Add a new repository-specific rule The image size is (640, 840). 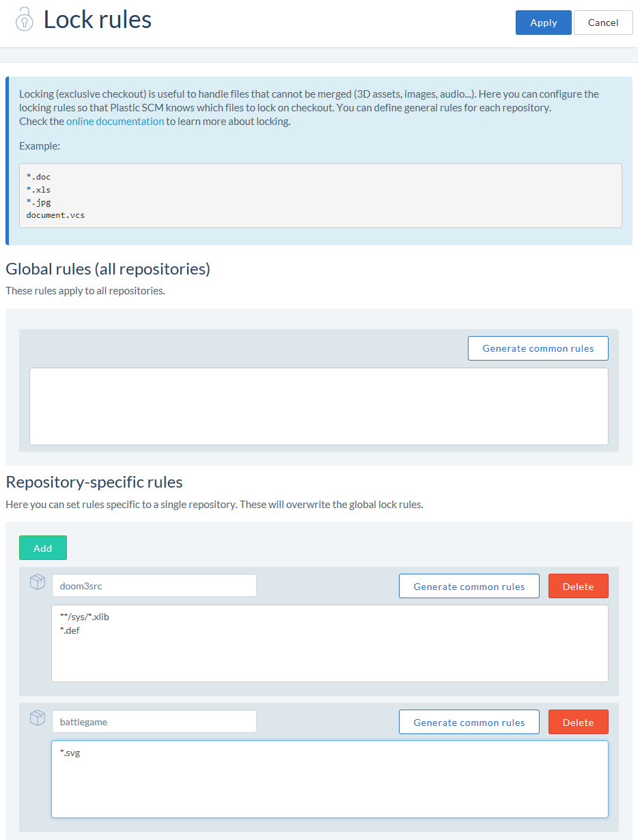43,548
